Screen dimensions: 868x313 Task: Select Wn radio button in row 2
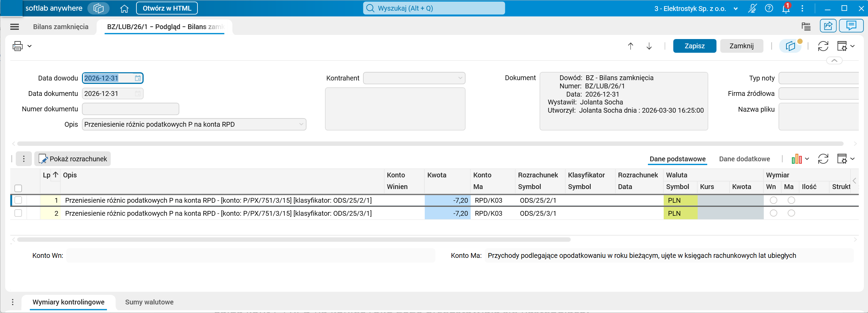pos(773,213)
